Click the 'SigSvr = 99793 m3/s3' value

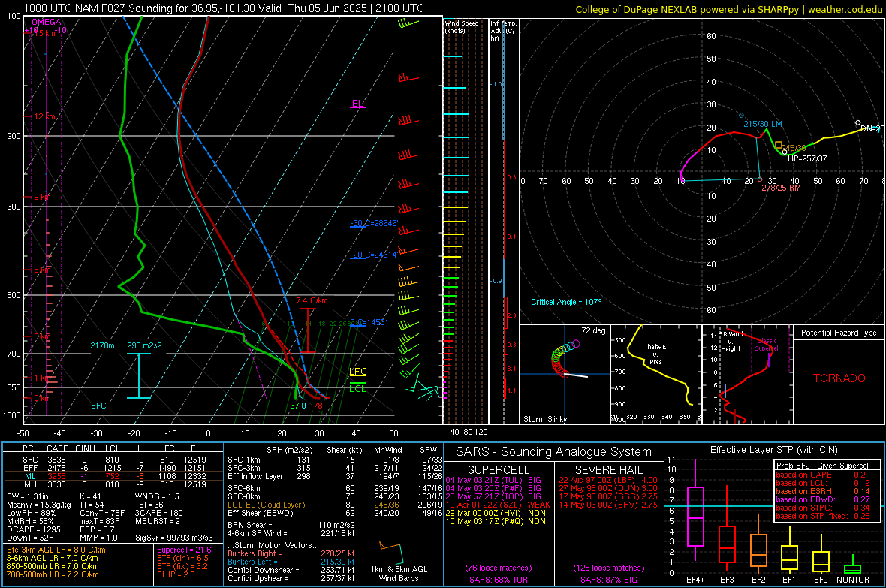click(174, 538)
